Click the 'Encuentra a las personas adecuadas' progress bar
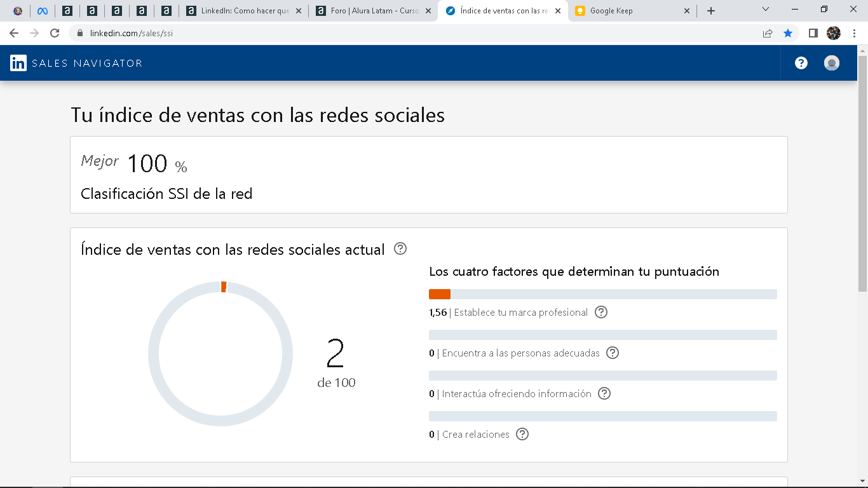 click(x=603, y=335)
